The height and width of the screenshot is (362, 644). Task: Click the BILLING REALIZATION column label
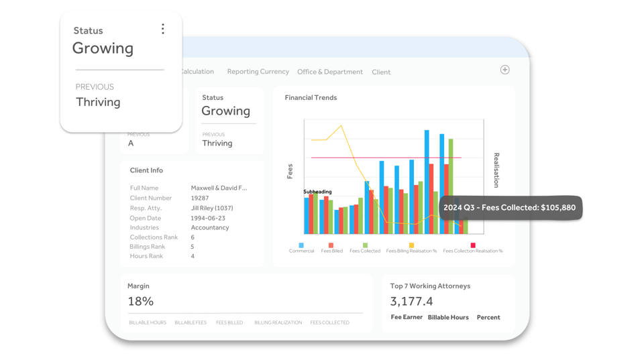click(278, 322)
